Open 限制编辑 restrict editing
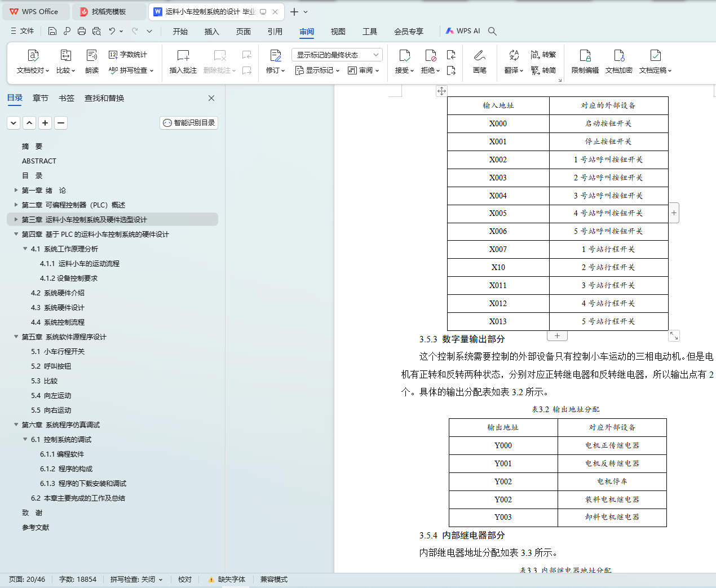This screenshot has width=716, height=588. (x=585, y=62)
